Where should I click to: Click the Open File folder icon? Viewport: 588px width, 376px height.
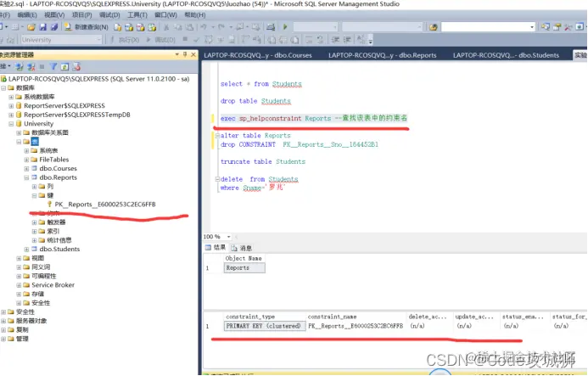[x=31, y=27]
